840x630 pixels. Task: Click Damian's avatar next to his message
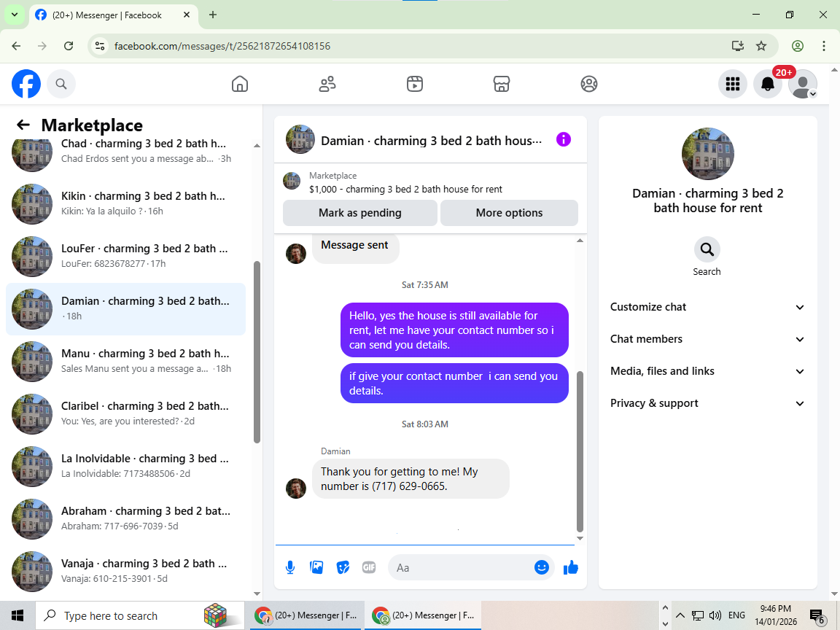tap(296, 488)
